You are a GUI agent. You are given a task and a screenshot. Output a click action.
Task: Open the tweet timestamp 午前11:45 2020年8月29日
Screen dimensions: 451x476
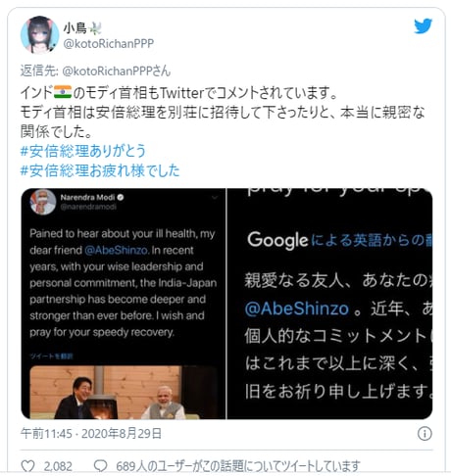tap(91, 434)
